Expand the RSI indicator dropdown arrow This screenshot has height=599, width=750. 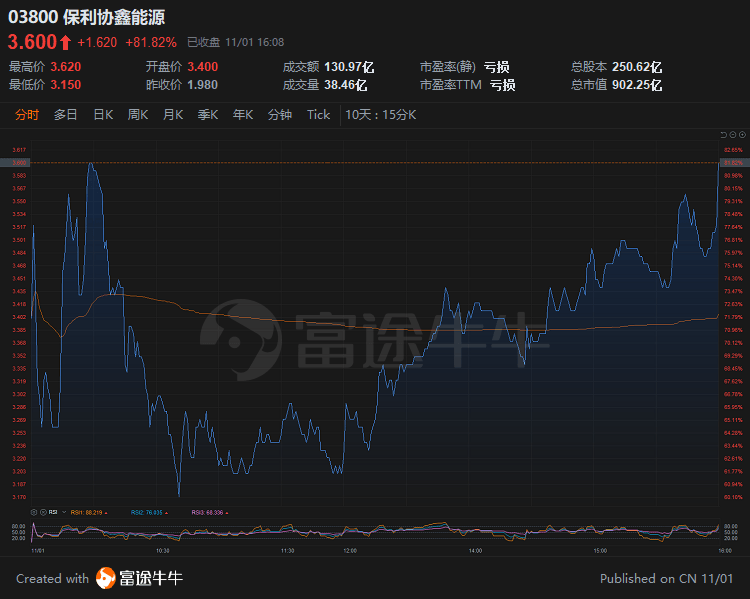[64, 512]
